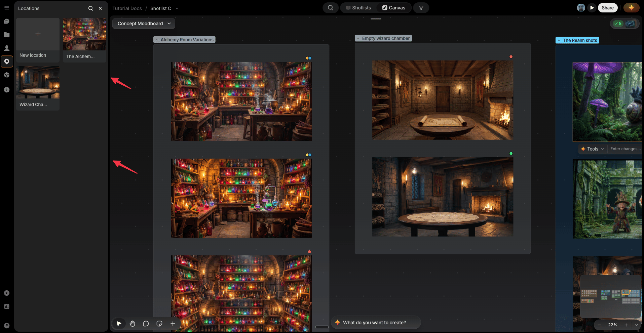Click the green status dot on second wizard chamber

pos(511,154)
